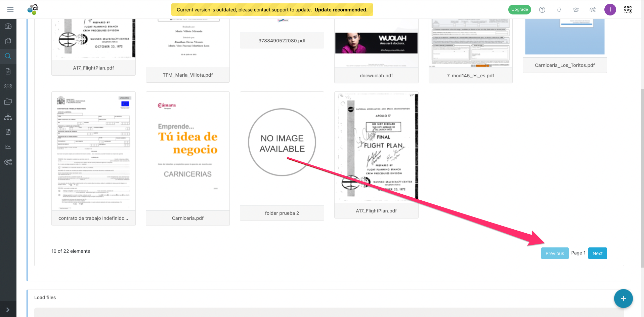Open the hierarchy org-chart icon in sidebar
This screenshot has width=644, height=317.
[8, 117]
